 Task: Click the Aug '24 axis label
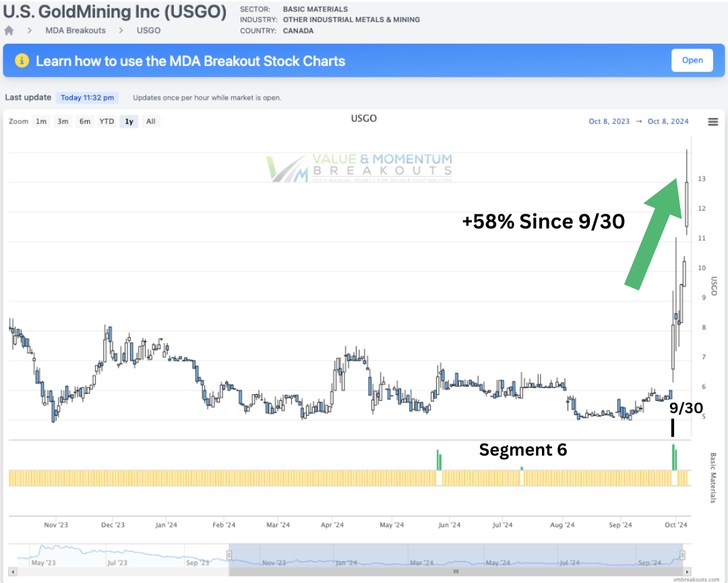point(562,525)
